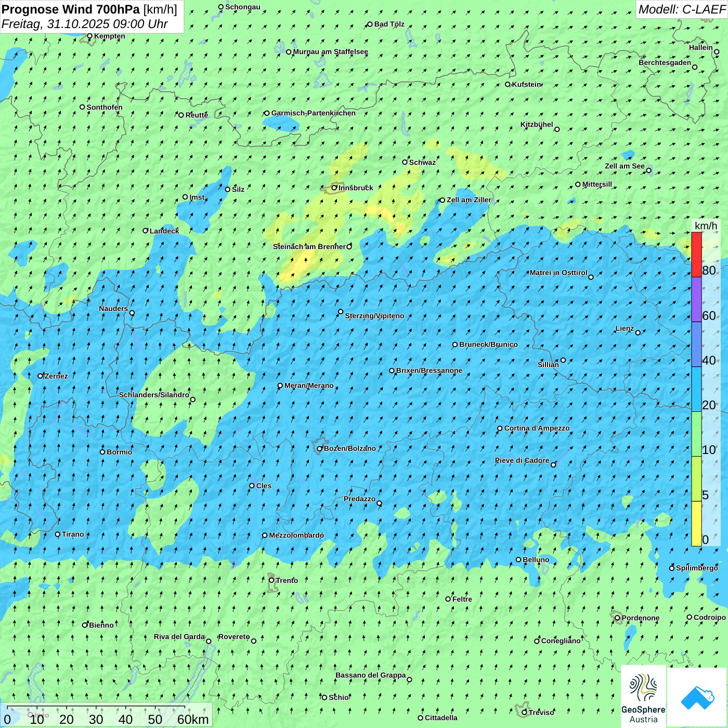728x728 pixels.
Task: Click the red 80 km/h legend color
Action: 696,254
